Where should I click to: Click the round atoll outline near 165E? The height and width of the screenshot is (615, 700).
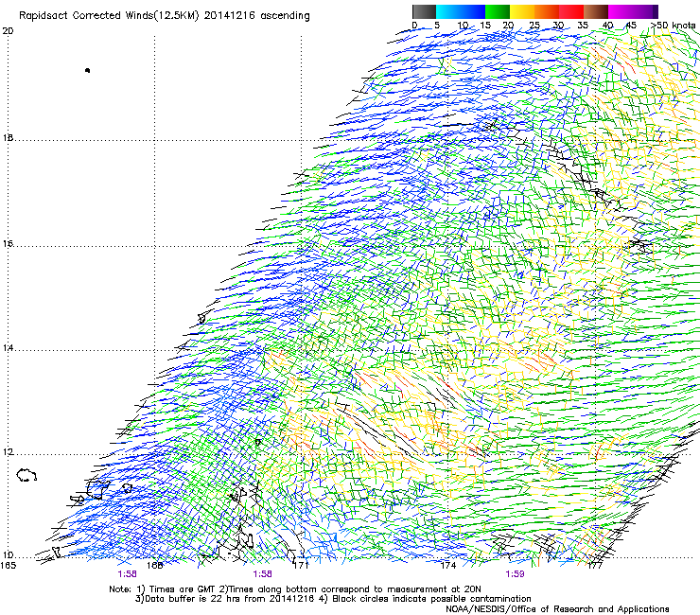tap(26, 475)
